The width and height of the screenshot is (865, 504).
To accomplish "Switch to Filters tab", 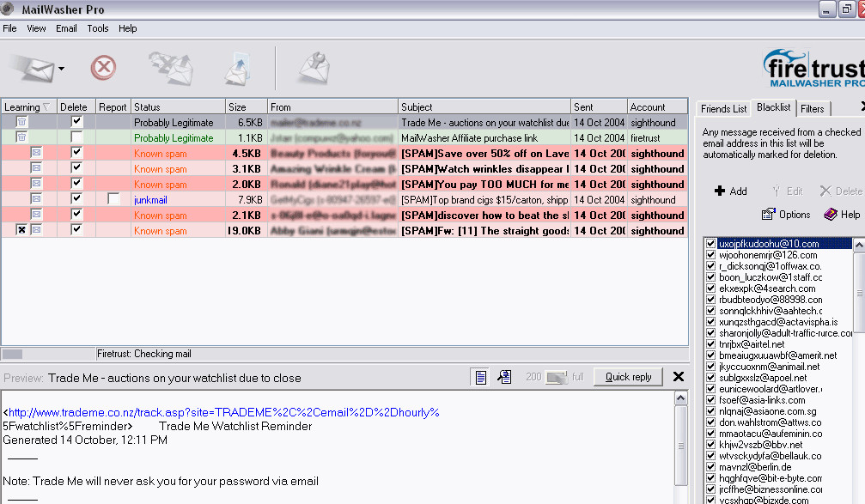I will pyautogui.click(x=812, y=109).
